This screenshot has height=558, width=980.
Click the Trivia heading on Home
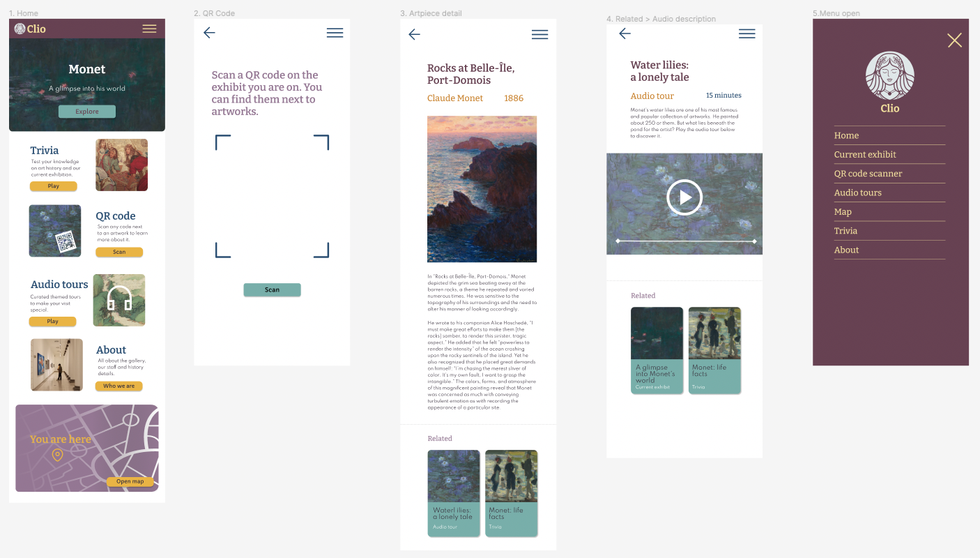(x=45, y=151)
